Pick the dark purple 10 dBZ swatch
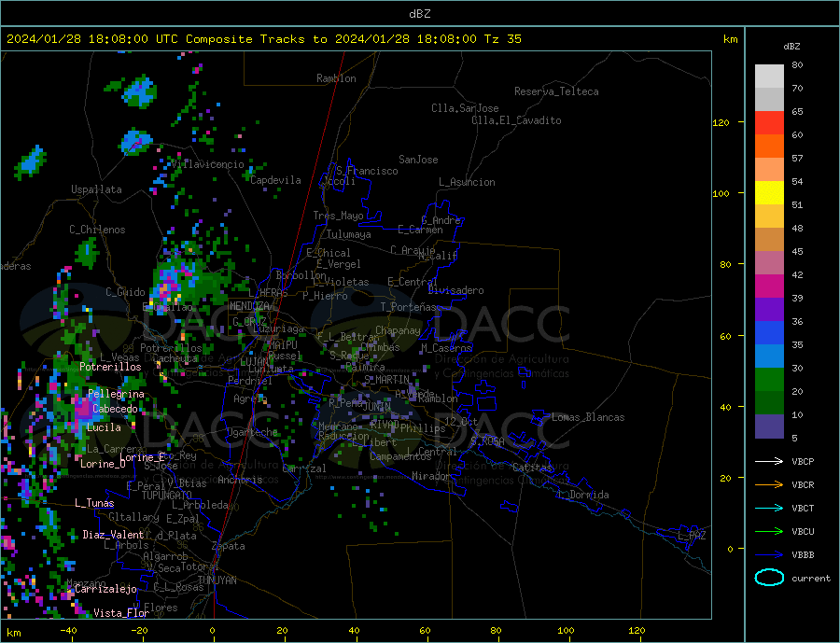 pyautogui.click(x=769, y=426)
